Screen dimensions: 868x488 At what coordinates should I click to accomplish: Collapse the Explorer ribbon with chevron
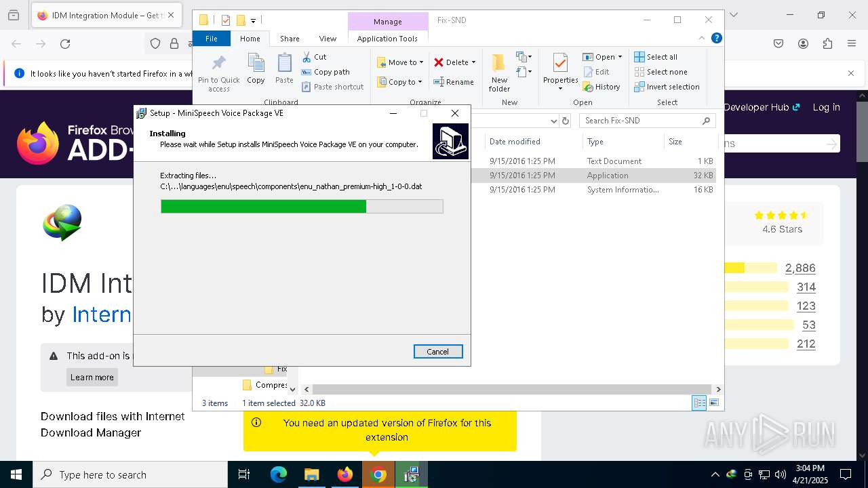(703, 39)
